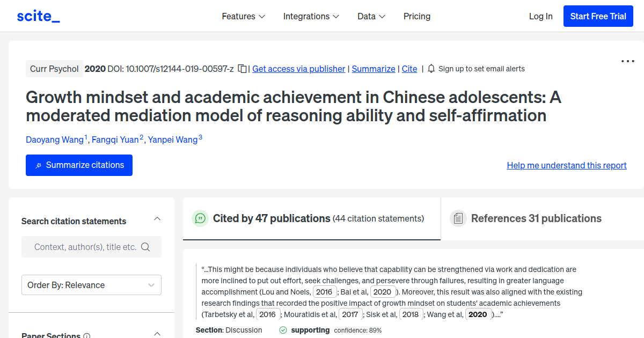Click the bell icon to set email alerts

point(431,69)
